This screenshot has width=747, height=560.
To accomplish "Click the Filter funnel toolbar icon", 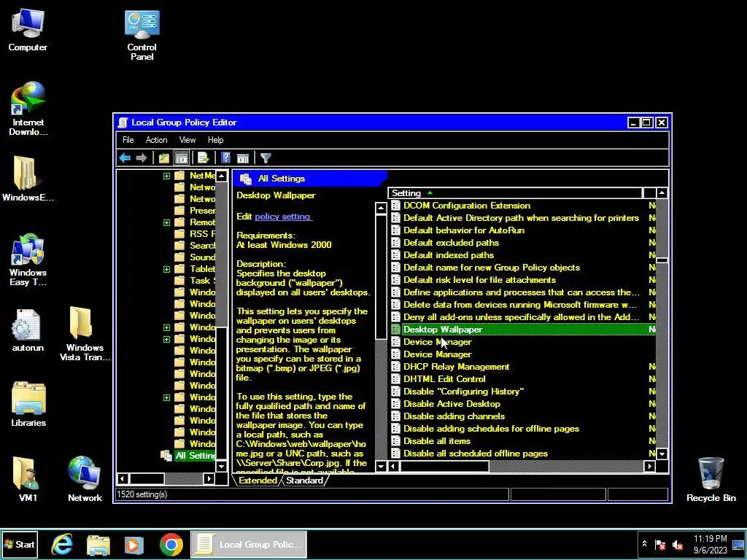I will (x=266, y=158).
